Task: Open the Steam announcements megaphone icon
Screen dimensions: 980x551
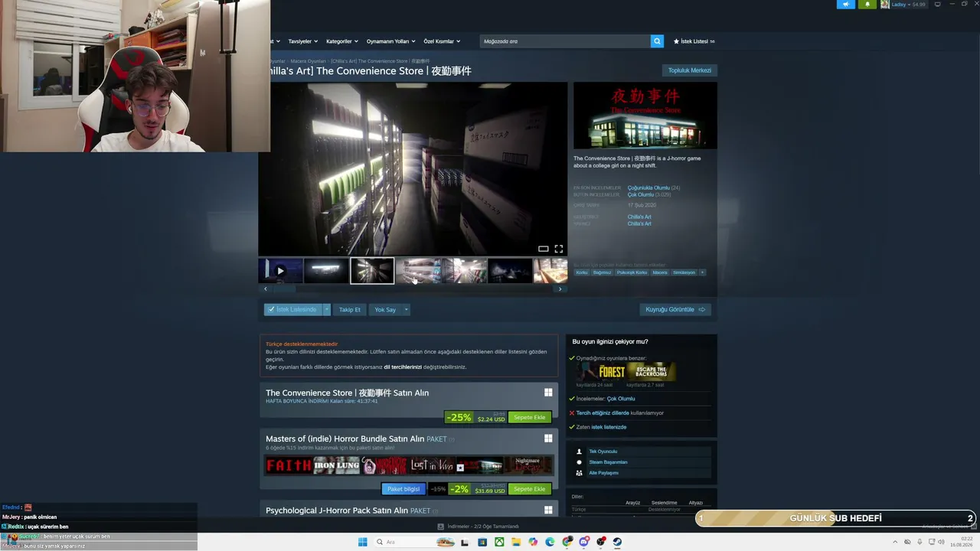Action: click(846, 5)
